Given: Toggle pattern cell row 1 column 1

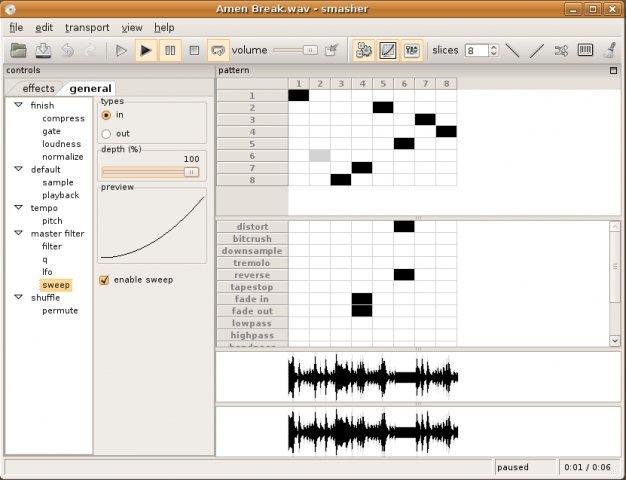Looking at the screenshot, I should pyautogui.click(x=299, y=95).
